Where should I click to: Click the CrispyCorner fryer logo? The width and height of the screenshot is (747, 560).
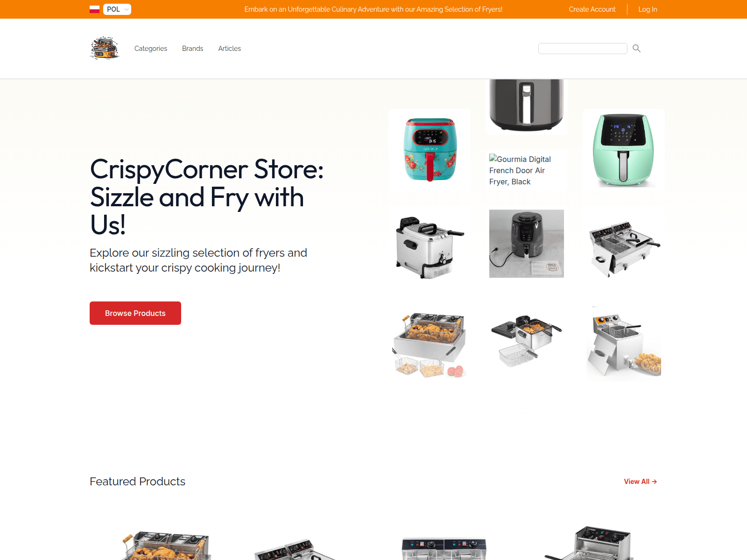pyautogui.click(x=105, y=49)
